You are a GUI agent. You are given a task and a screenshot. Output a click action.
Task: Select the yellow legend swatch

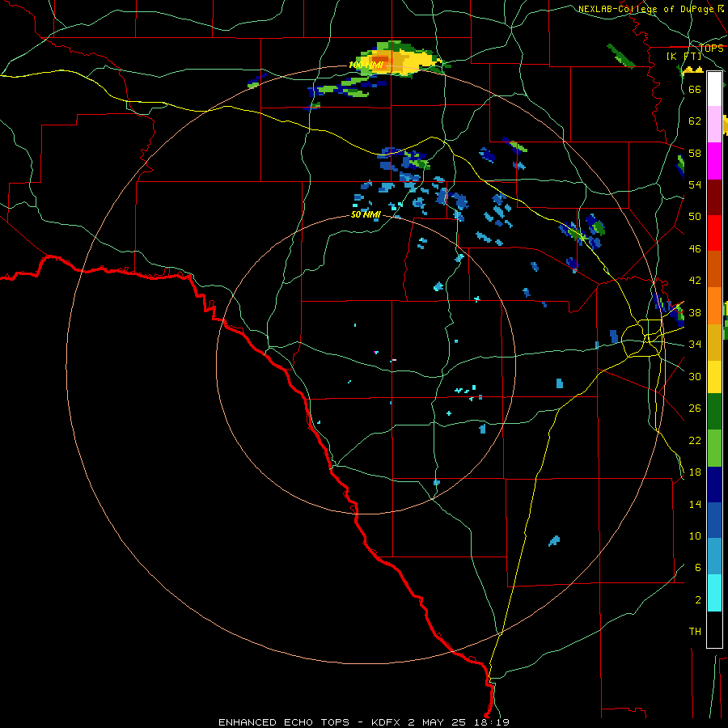(x=714, y=377)
